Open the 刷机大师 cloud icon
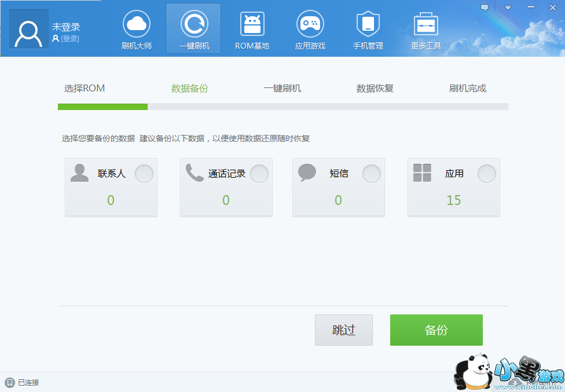Image resolution: width=565 pixels, height=392 pixels. (137, 24)
